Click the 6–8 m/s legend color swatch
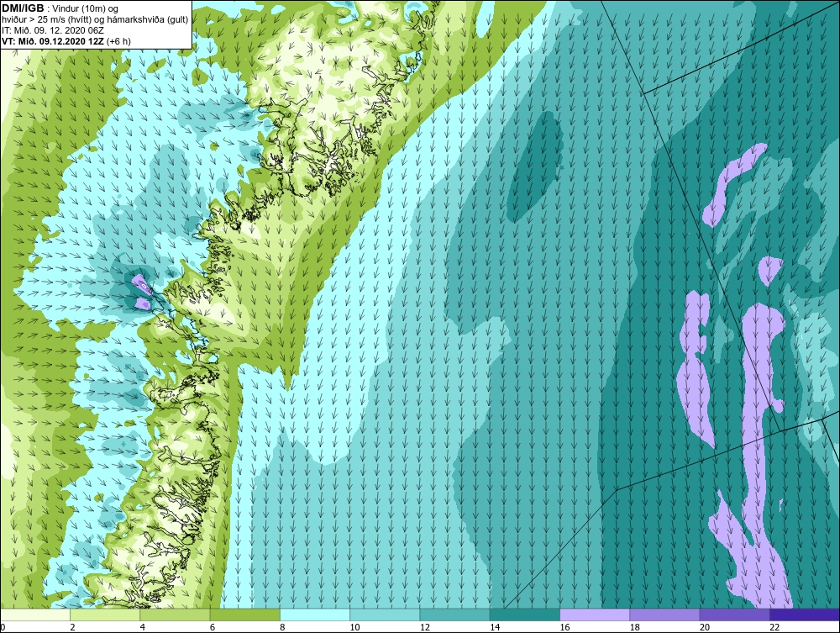The height and width of the screenshot is (633, 840). (244, 615)
